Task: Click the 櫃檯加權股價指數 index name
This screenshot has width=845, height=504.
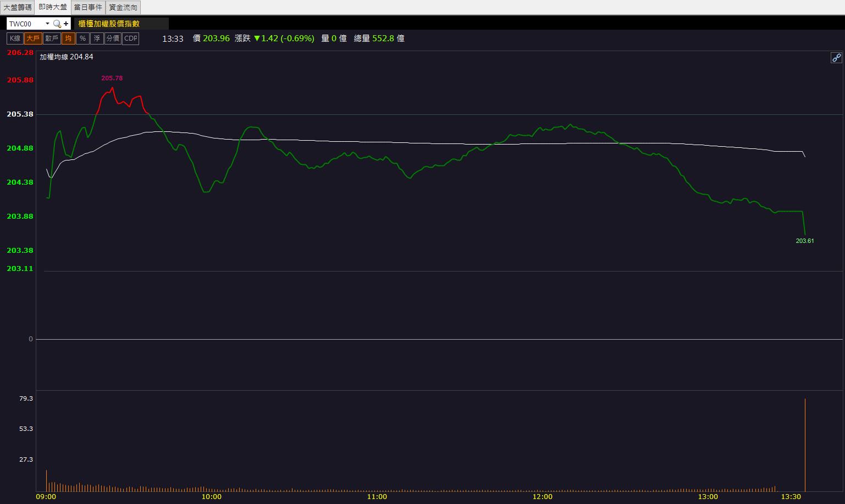Action: click(109, 24)
